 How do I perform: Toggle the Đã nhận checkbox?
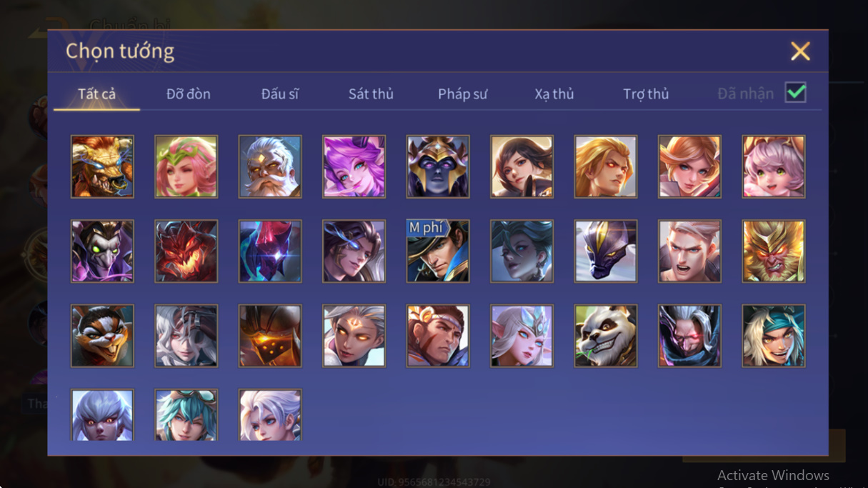pos(795,93)
